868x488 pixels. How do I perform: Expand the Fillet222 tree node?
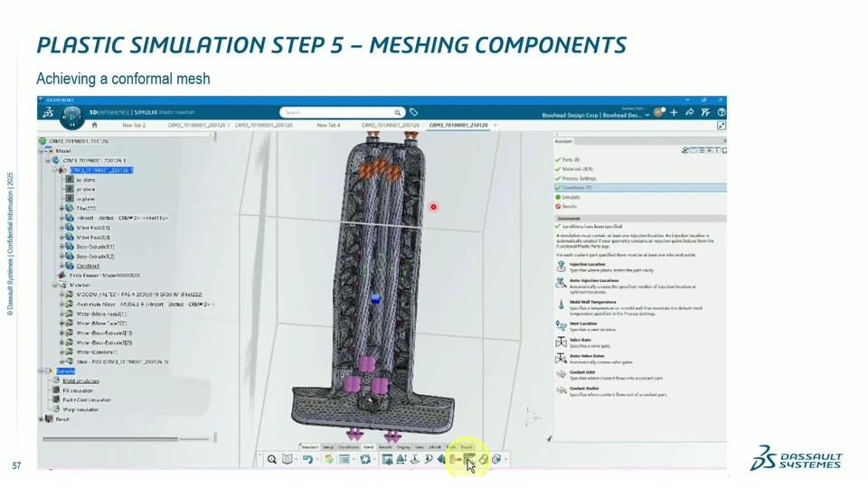(x=61, y=209)
